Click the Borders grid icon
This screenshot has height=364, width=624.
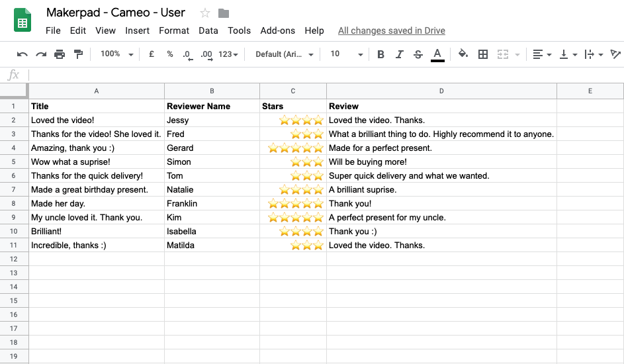[x=483, y=54]
